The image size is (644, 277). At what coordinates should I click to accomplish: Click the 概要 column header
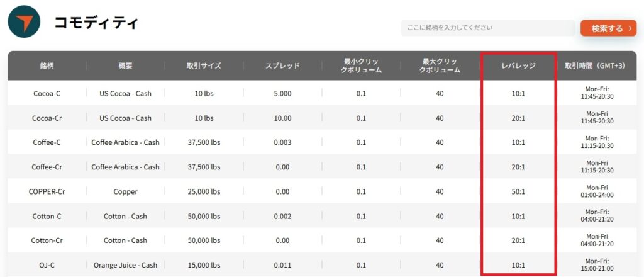pyautogui.click(x=125, y=65)
